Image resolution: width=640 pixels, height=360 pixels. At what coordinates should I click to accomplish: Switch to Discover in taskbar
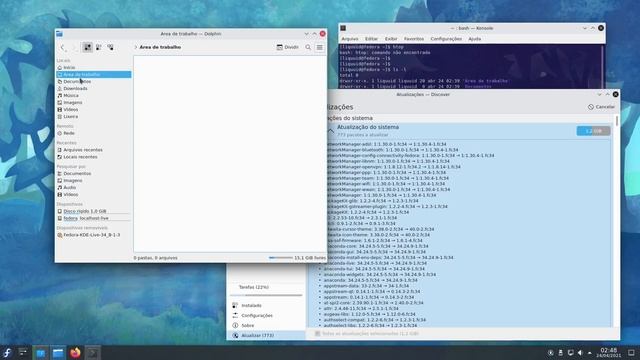tap(41, 353)
